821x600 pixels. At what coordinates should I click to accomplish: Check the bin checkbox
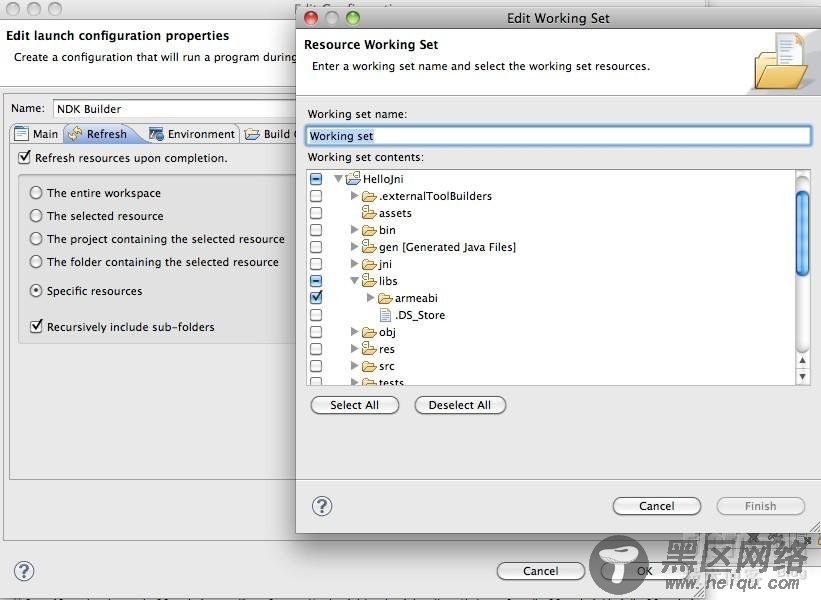click(x=316, y=230)
